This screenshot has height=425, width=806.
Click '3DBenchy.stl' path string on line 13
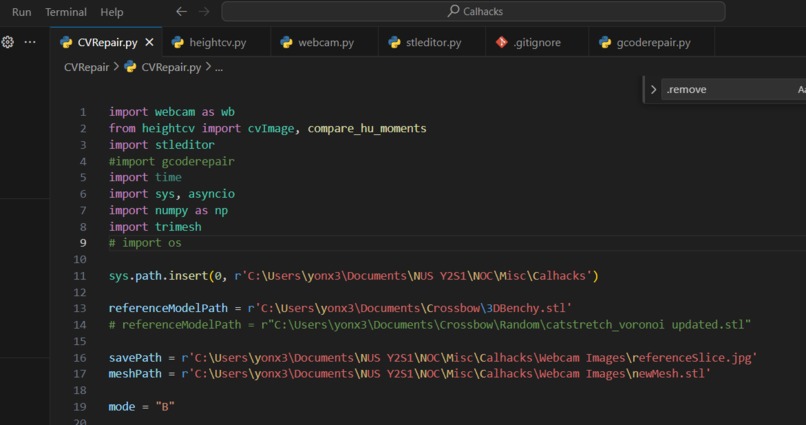(526, 308)
